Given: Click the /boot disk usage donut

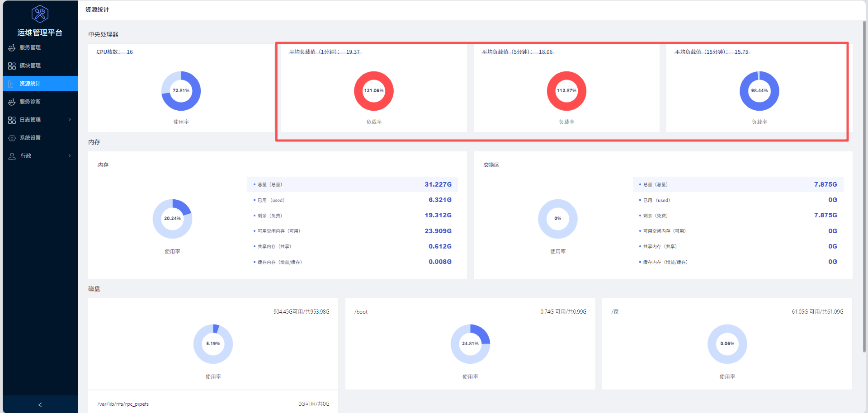Looking at the screenshot, I should pyautogui.click(x=470, y=344).
